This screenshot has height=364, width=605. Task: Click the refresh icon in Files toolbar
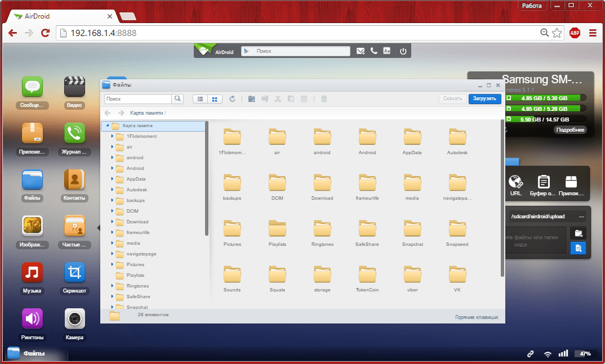pos(232,99)
